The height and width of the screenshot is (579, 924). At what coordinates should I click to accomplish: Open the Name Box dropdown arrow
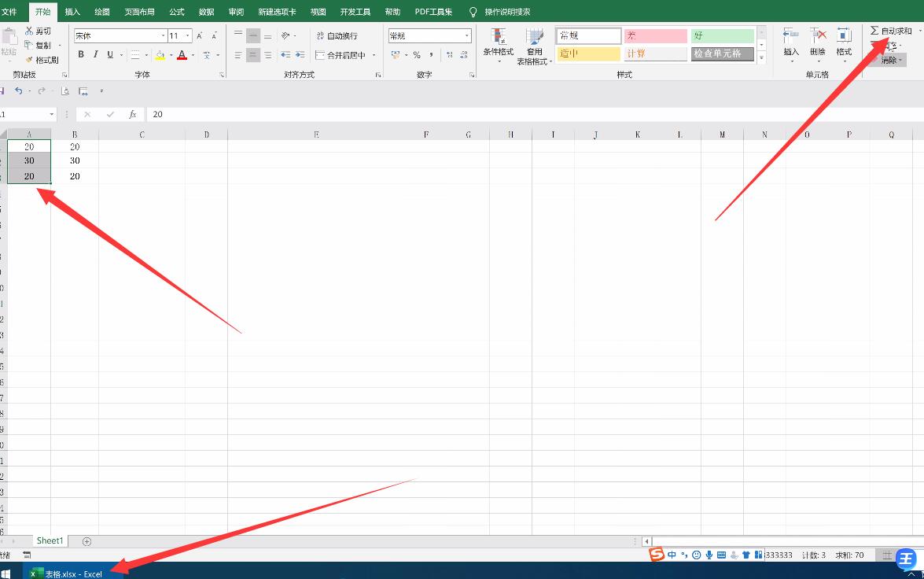point(52,114)
